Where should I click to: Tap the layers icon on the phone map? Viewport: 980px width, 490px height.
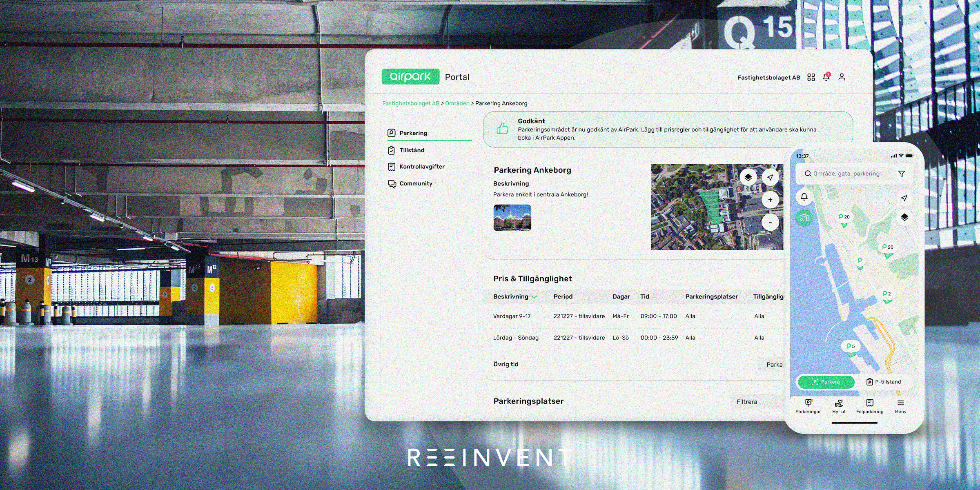(x=904, y=217)
